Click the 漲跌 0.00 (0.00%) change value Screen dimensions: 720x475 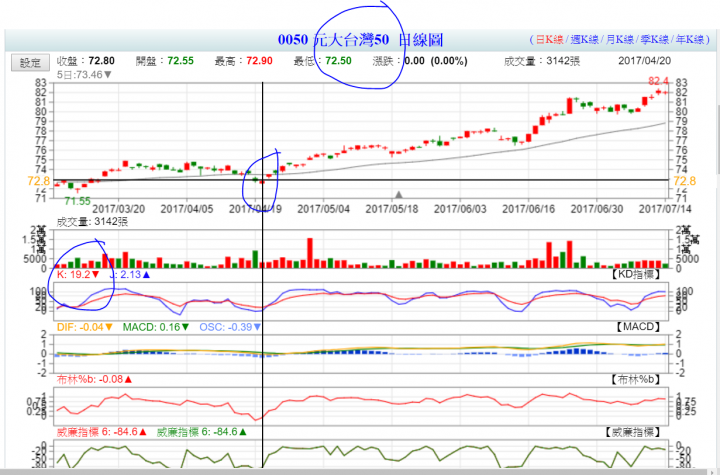click(420, 61)
